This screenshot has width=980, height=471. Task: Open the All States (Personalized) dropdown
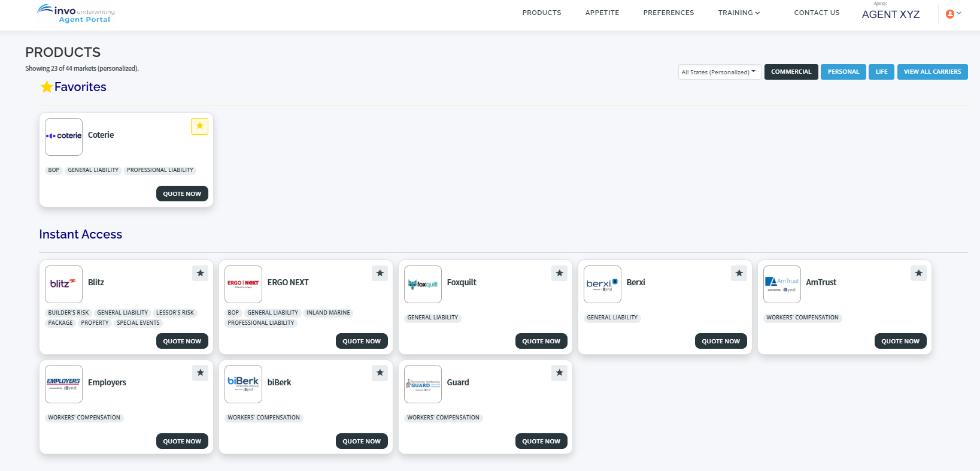click(719, 72)
